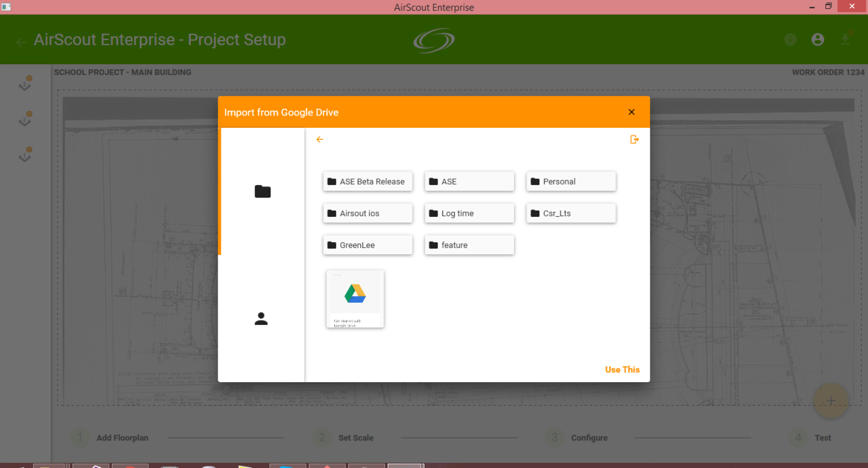This screenshot has width=868, height=468.
Task: Open the Csr_Lts folder
Action: [x=571, y=213]
